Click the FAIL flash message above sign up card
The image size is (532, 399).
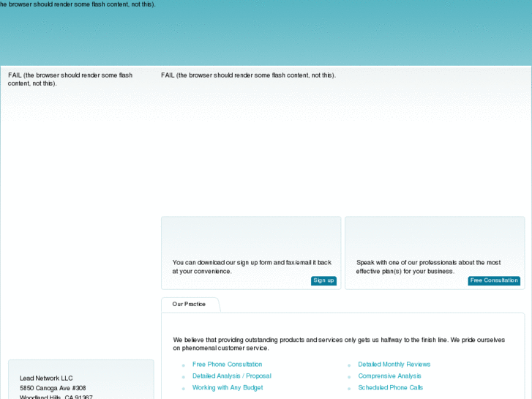pyautogui.click(x=248, y=75)
